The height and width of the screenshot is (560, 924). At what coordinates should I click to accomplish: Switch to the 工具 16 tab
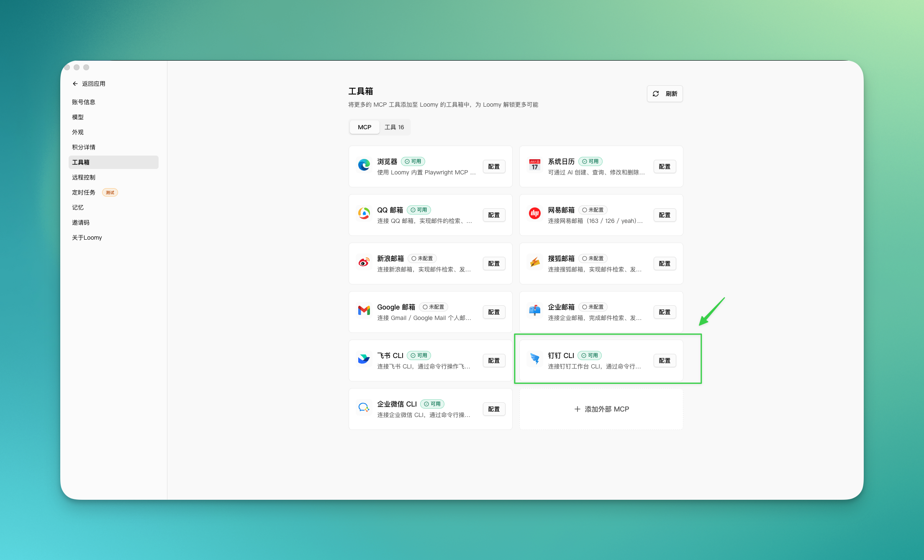394,127
